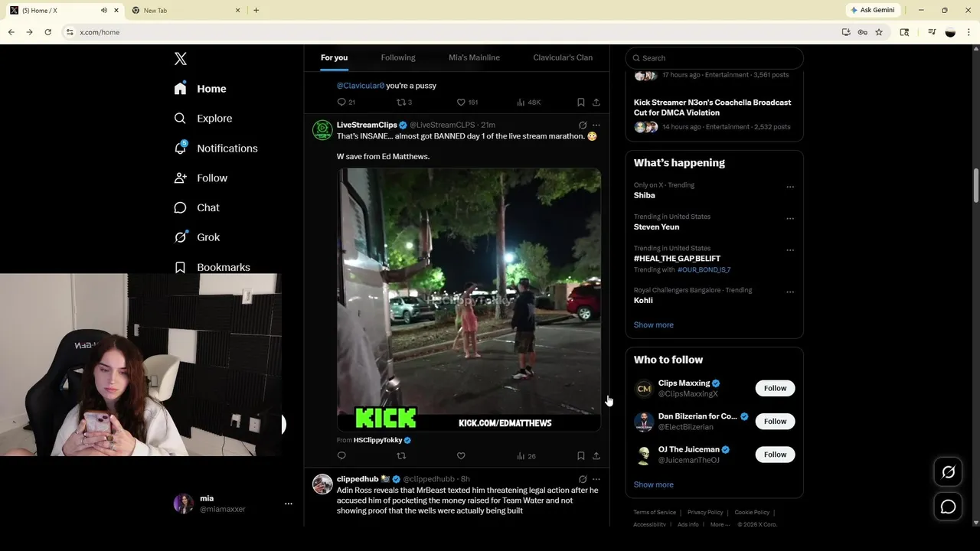This screenshot has height=551, width=980.
Task: Click the X search field
Action: click(x=714, y=58)
